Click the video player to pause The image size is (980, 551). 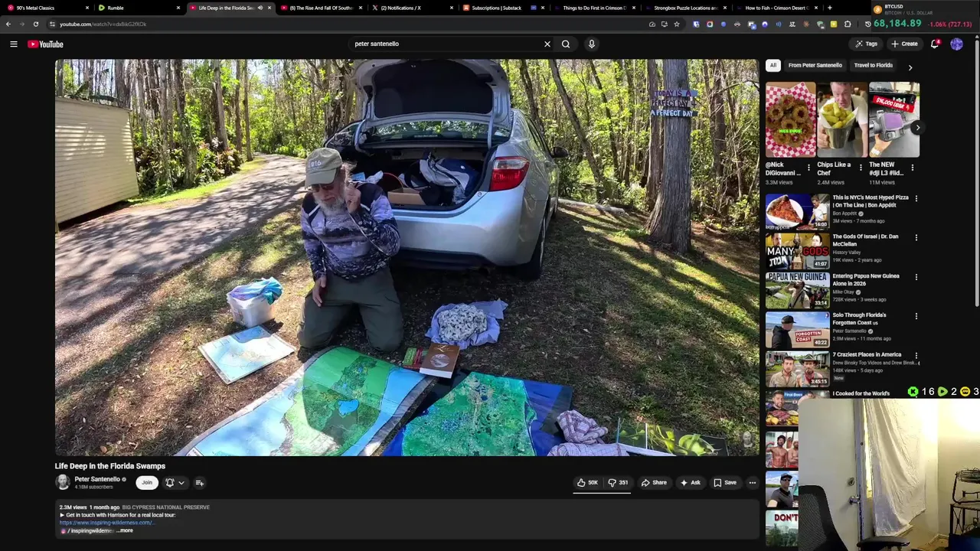(407, 257)
